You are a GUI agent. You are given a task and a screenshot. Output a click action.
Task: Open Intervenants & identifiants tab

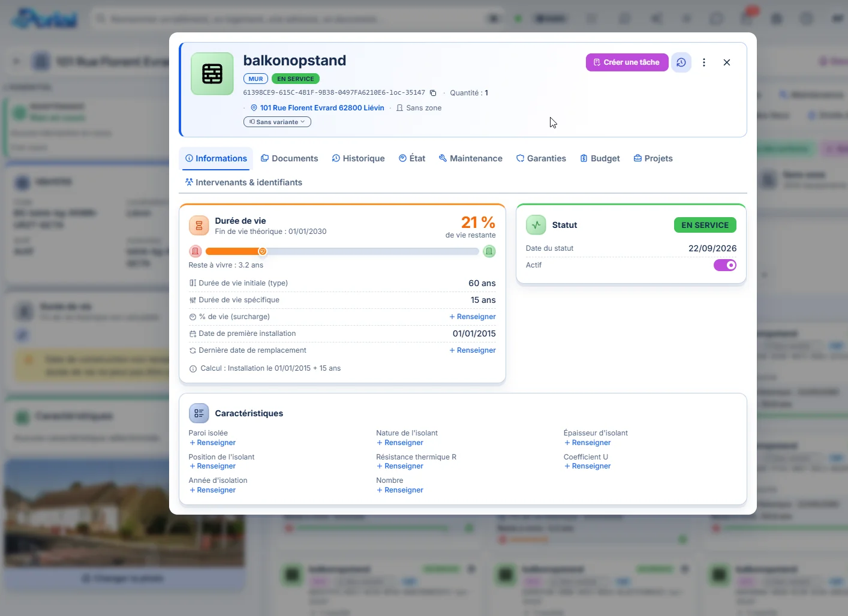pyautogui.click(x=243, y=182)
